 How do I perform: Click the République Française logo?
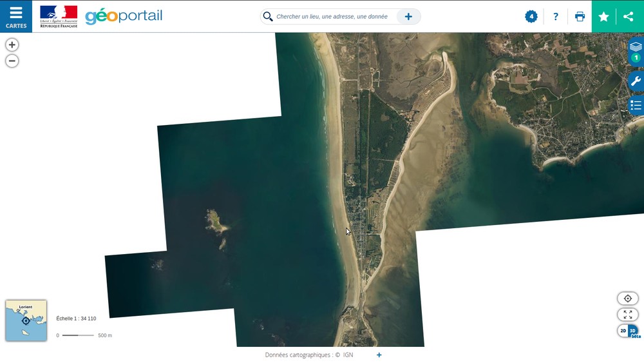59,16
